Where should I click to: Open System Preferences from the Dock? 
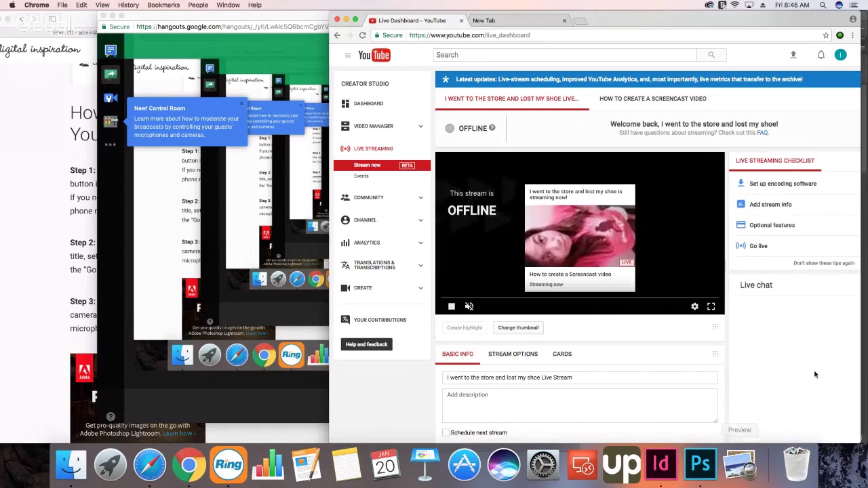coord(543,465)
